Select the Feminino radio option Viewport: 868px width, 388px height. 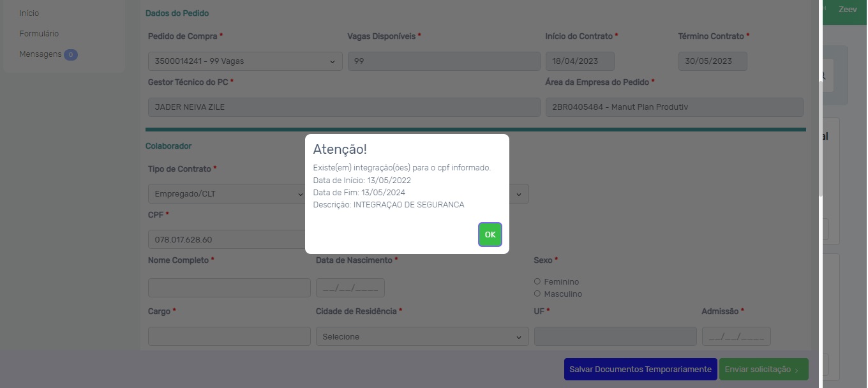click(537, 281)
